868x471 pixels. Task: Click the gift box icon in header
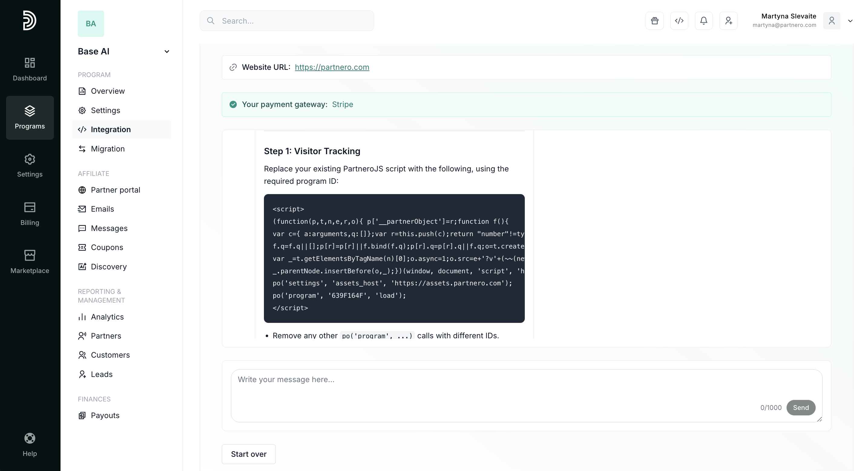coord(654,21)
